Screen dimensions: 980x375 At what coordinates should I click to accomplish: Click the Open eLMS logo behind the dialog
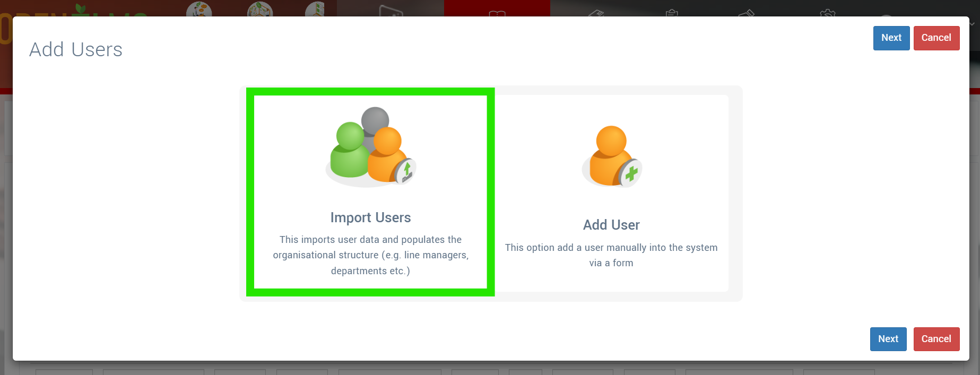(74, 10)
